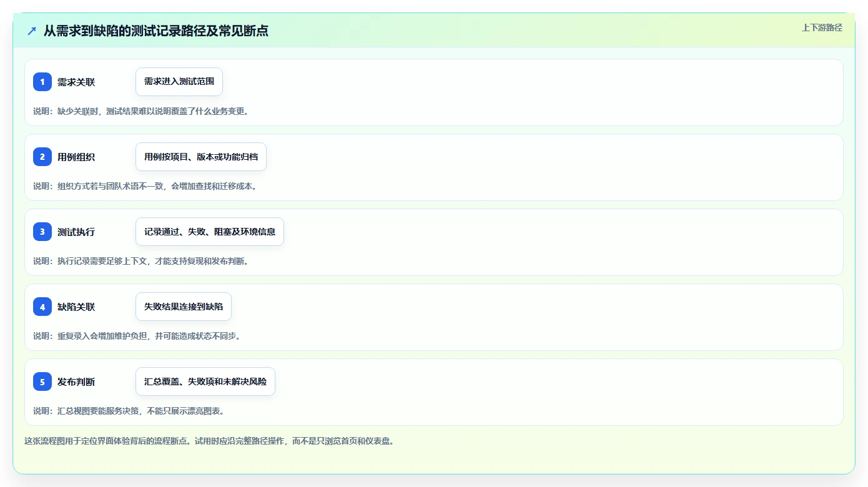The image size is (868, 487).
Task: Click the 用例组织 step label
Action: (x=76, y=157)
